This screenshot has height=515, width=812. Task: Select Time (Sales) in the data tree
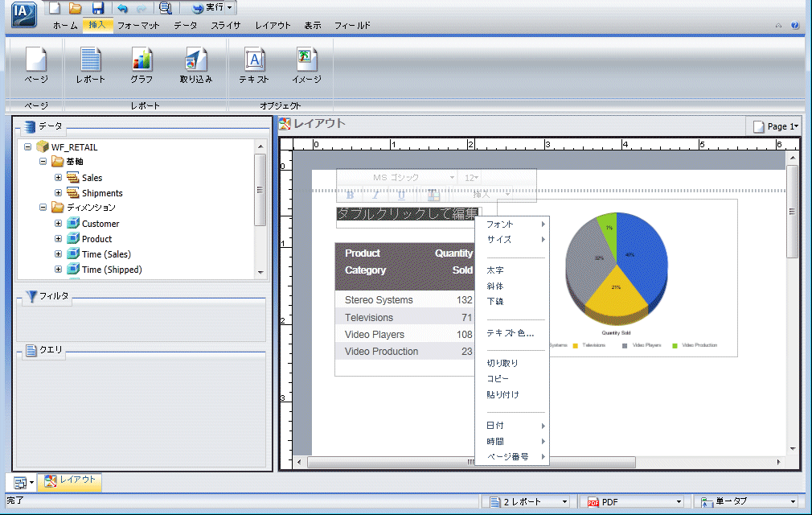pos(106,254)
